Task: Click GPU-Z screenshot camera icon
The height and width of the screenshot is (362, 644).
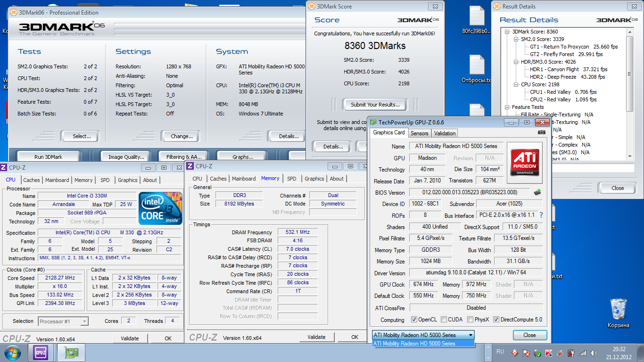Action: 542,132
